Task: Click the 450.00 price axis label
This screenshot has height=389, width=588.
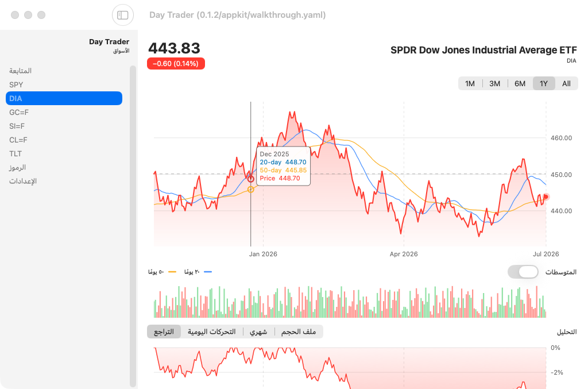Action: (x=562, y=175)
